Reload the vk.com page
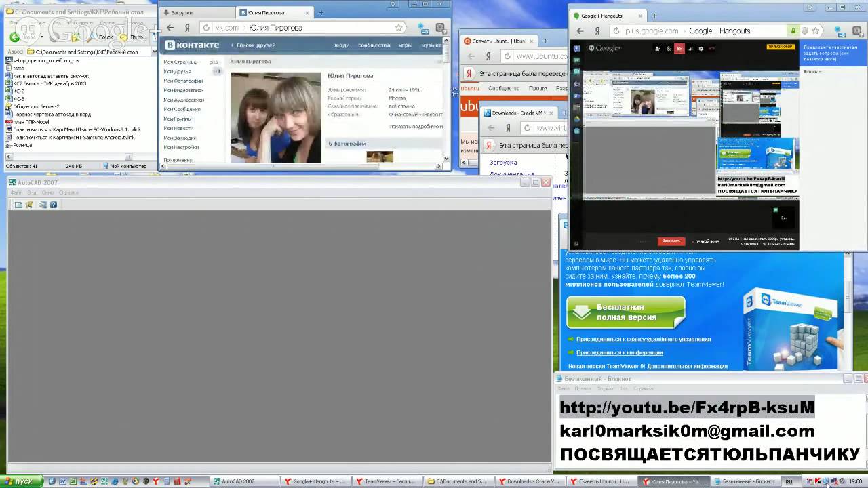This screenshot has height=488, width=868. pyautogui.click(x=206, y=28)
